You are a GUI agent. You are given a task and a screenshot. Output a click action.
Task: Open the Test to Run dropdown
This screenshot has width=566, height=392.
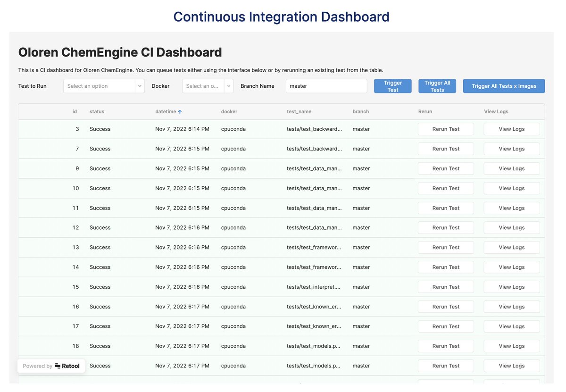coord(104,86)
